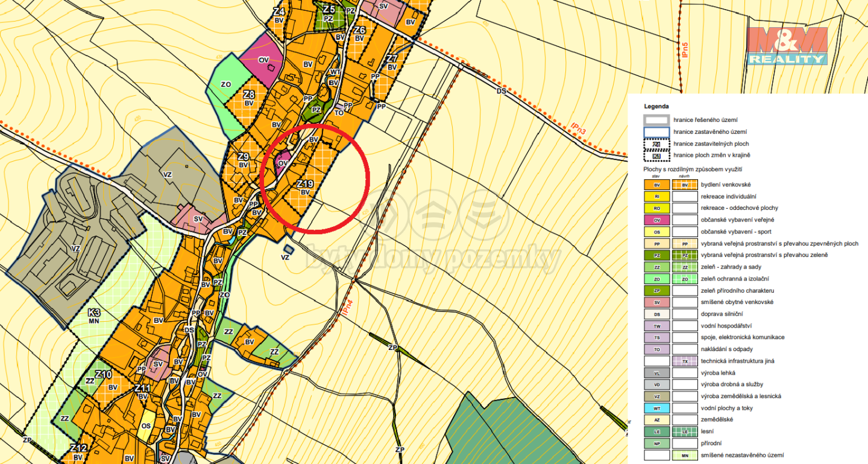Select the yellow RO legend swatch
The width and height of the screenshot is (868, 464).
point(657,208)
